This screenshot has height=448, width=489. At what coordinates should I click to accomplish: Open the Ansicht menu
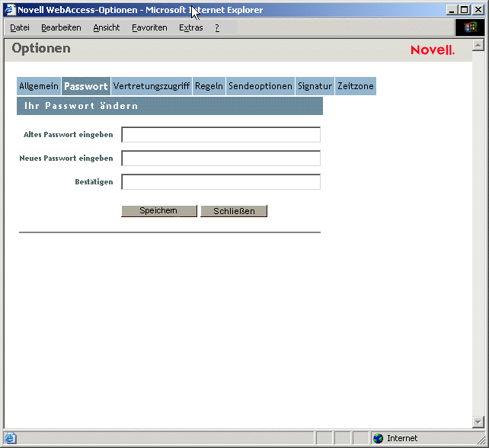(107, 27)
